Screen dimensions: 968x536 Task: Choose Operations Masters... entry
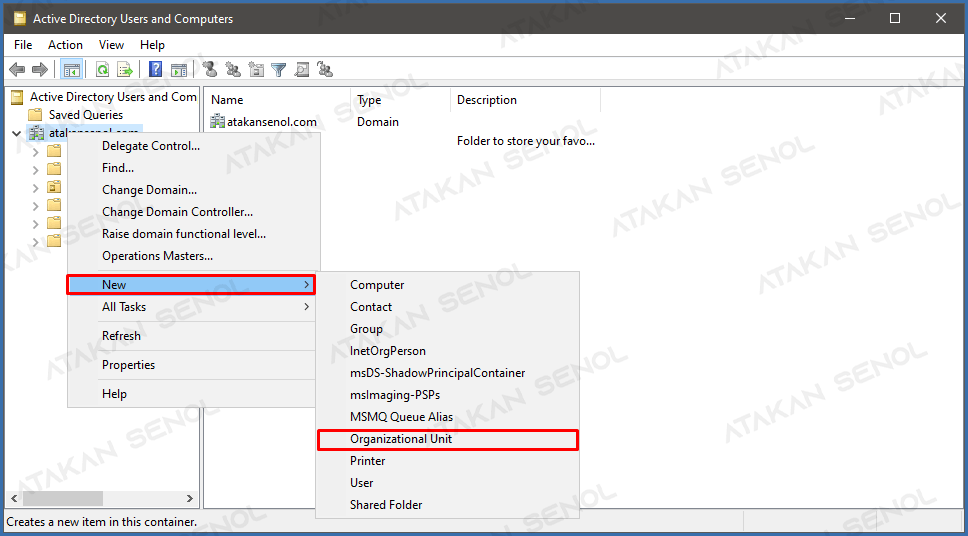(193, 256)
